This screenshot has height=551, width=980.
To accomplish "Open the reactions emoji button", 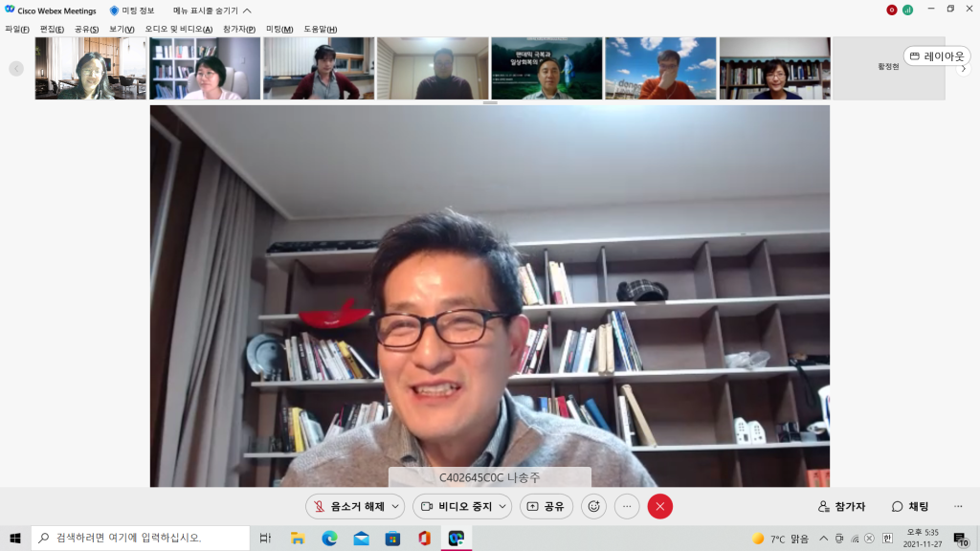I will coord(593,507).
